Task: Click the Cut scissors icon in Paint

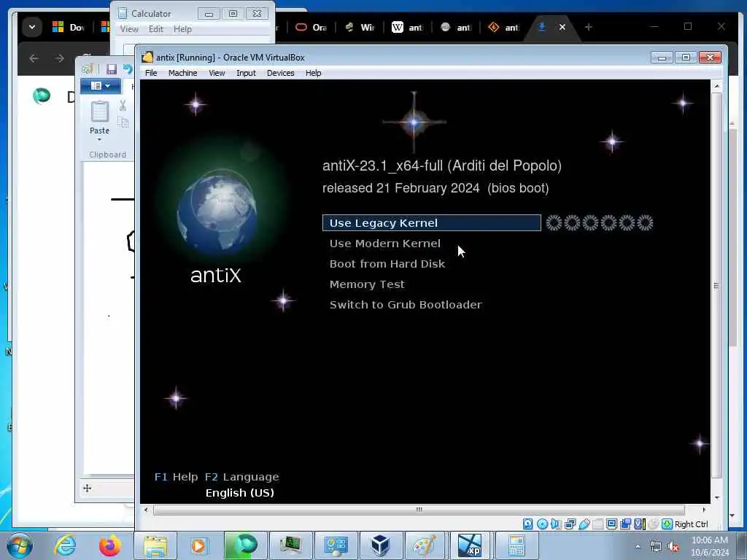Action: tap(123, 105)
